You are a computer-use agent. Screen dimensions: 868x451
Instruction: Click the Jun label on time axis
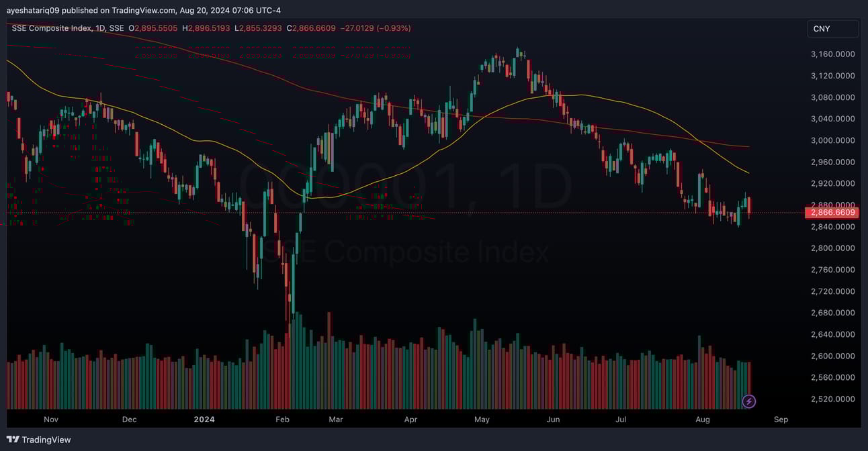[x=554, y=419]
